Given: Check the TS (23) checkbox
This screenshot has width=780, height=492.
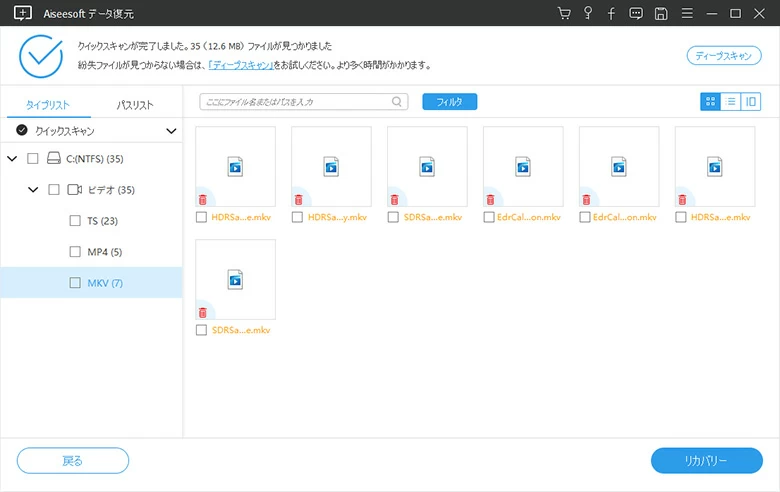Looking at the screenshot, I should [x=75, y=221].
